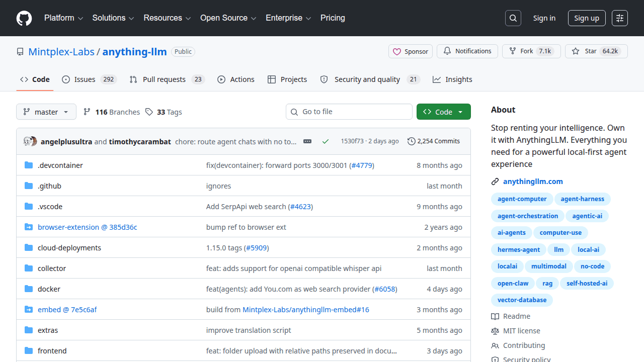Open the anything-llm repository link
The width and height of the screenshot is (644, 362).
(x=135, y=51)
